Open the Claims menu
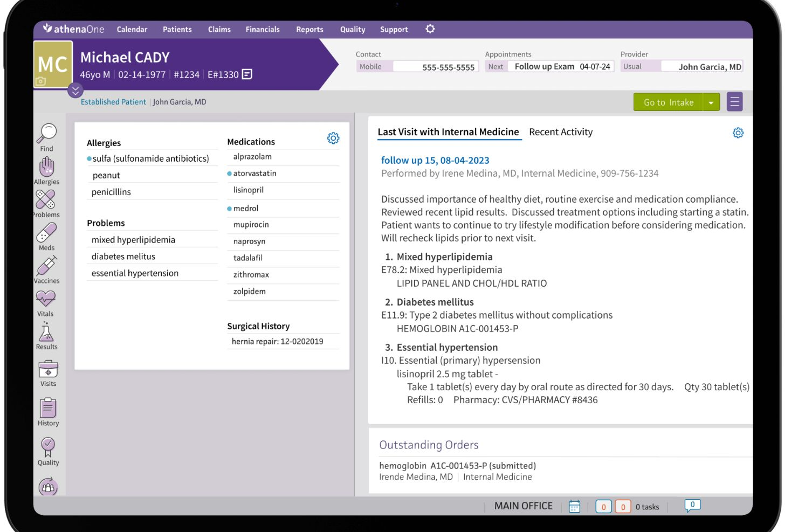The image size is (798, 532). 219,29
